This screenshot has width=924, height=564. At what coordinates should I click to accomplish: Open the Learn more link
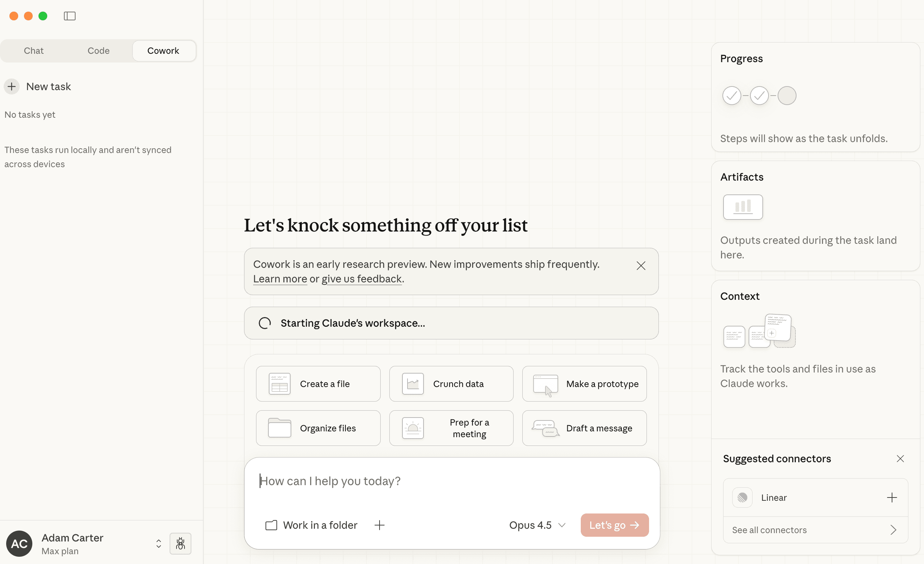[280, 278]
